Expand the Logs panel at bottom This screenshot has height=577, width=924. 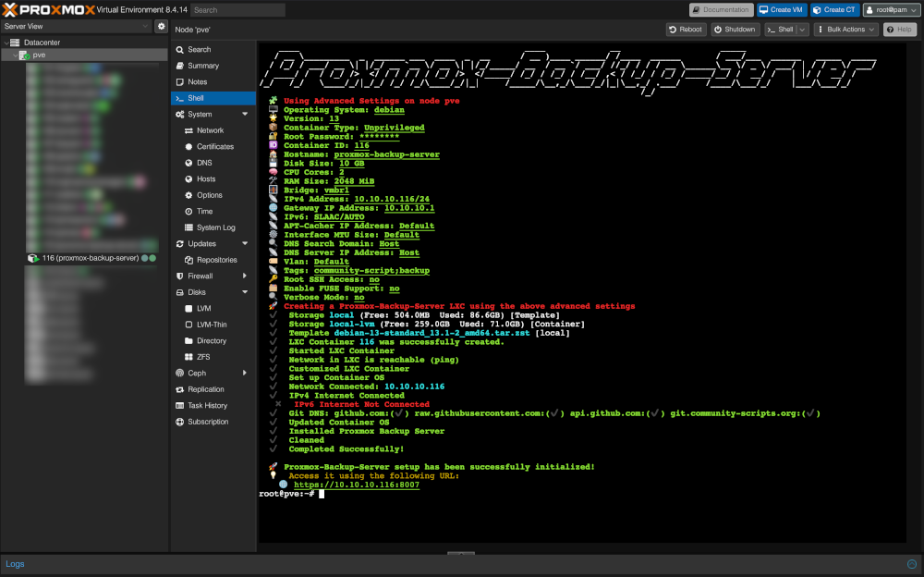coord(912,564)
